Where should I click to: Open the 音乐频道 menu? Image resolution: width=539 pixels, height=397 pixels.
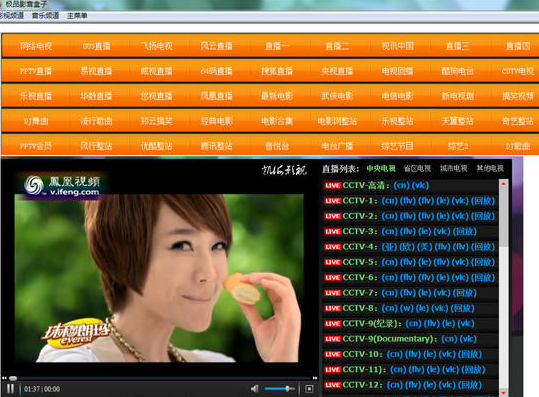click(x=45, y=16)
